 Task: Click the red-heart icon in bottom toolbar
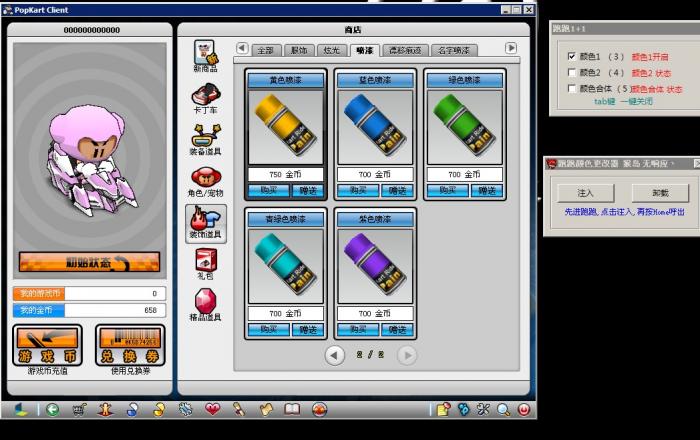[212, 409]
